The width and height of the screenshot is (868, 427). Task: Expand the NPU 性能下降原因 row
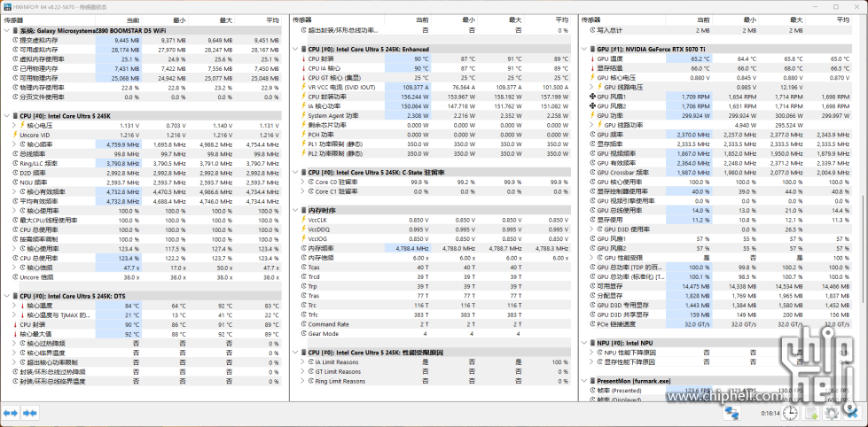tap(591, 353)
